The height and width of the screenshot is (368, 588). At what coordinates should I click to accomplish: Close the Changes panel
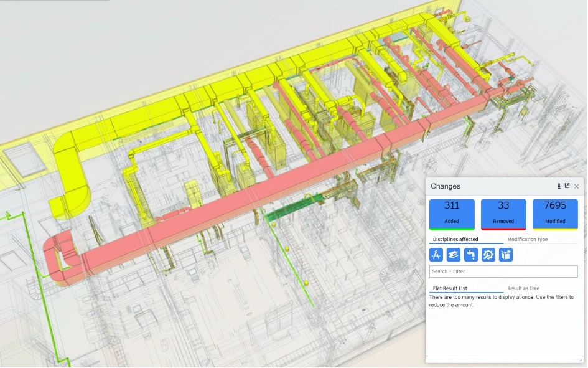577,186
